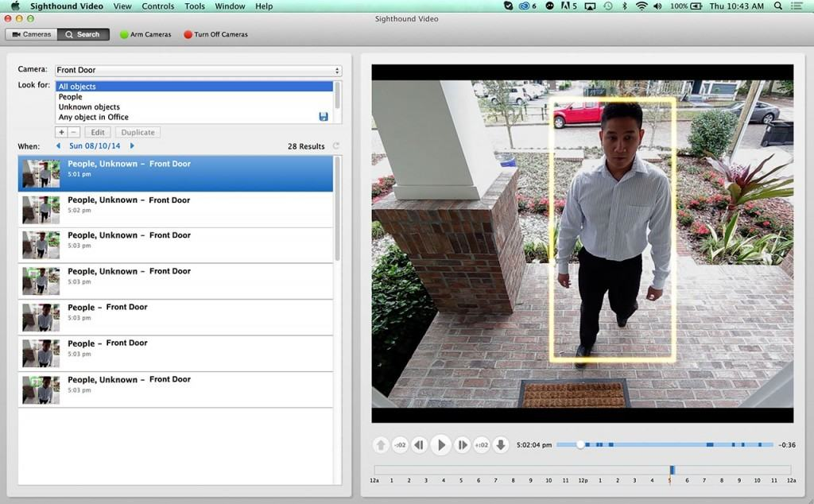Click the red Turn Off Cameras button

point(216,34)
